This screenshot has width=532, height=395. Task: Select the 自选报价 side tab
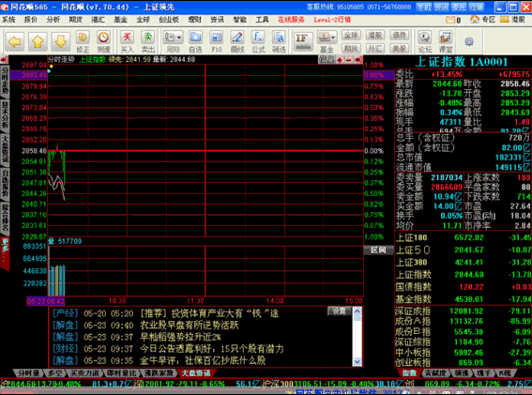click(x=5, y=183)
